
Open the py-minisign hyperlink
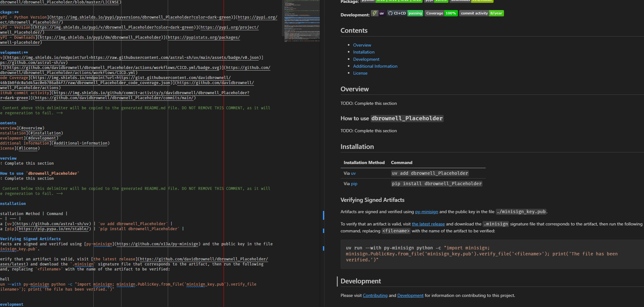click(x=426, y=212)
